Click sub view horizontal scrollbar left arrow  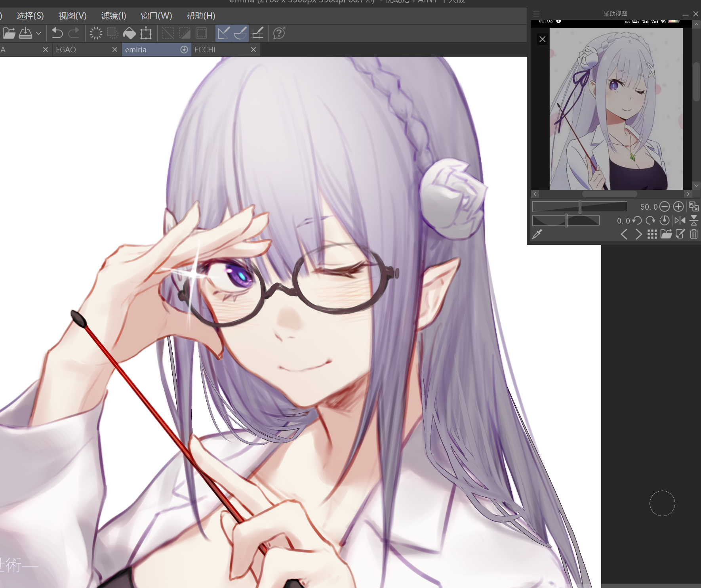535,194
